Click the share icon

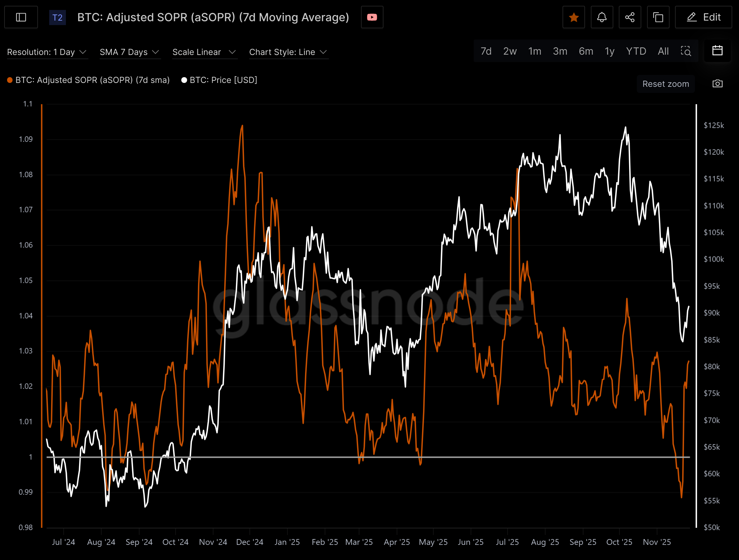click(x=630, y=17)
